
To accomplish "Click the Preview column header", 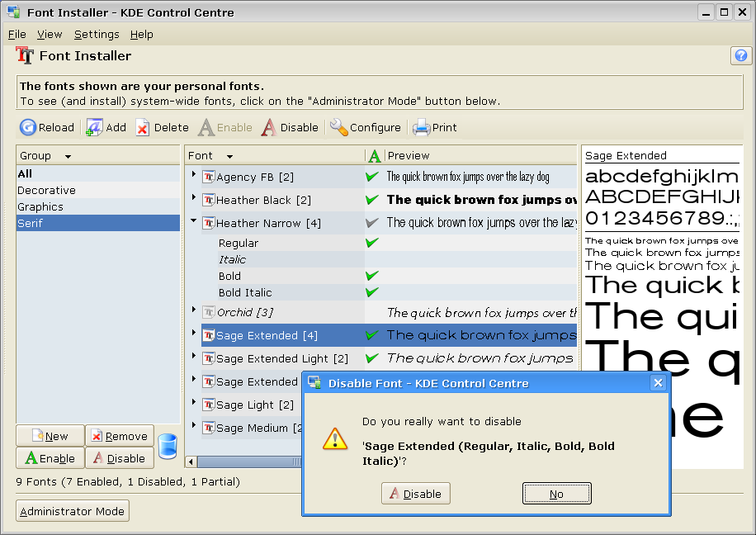I will click(x=481, y=156).
